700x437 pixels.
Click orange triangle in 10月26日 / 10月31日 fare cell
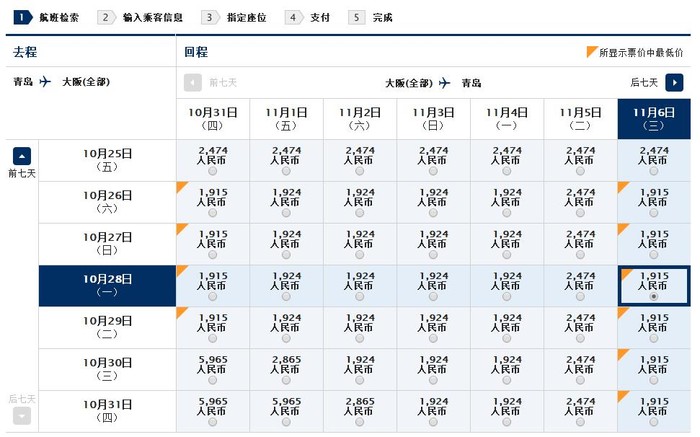click(x=181, y=187)
